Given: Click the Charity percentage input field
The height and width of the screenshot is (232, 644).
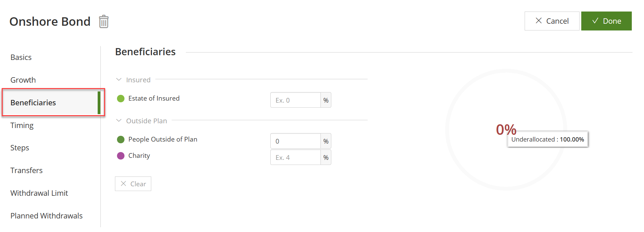Looking at the screenshot, I should pos(295,157).
